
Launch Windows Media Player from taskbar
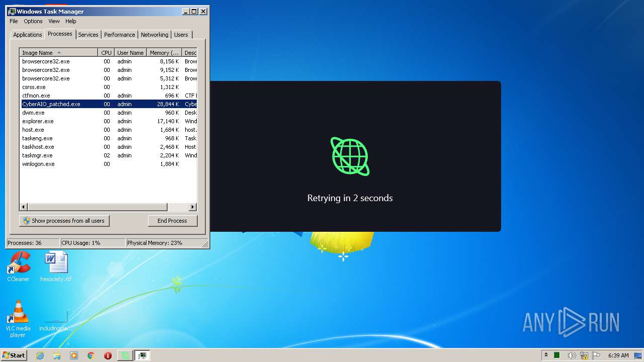tap(74, 355)
